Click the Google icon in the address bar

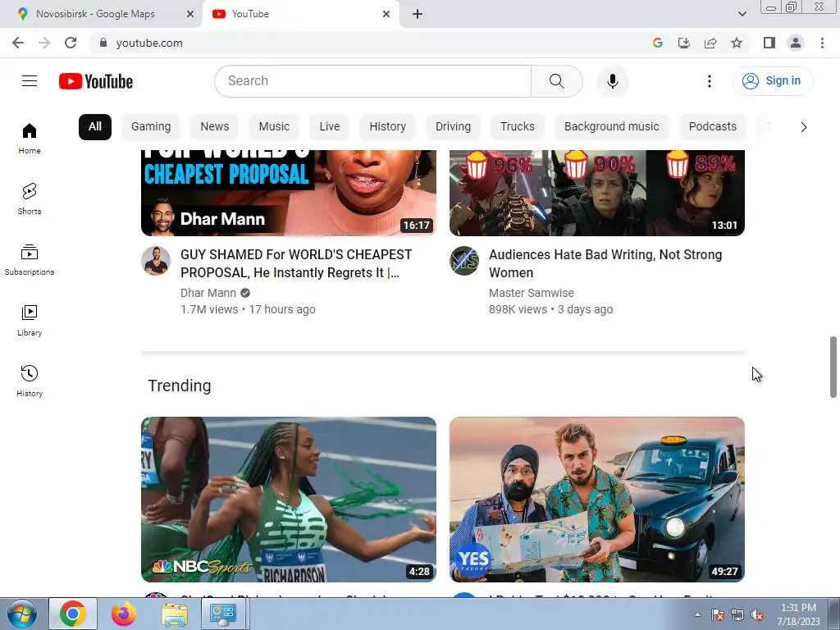[658, 43]
